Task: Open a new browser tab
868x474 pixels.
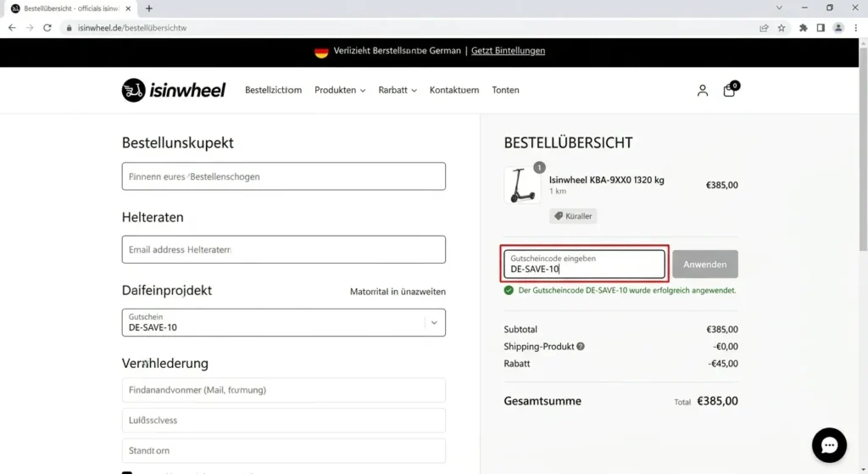Action: [x=149, y=8]
